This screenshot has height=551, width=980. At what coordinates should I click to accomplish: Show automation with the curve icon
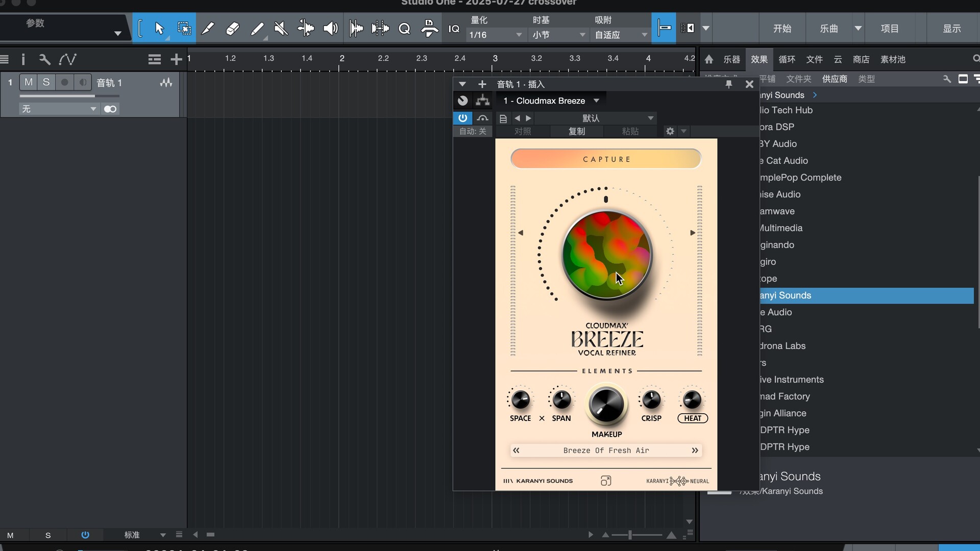(67, 60)
